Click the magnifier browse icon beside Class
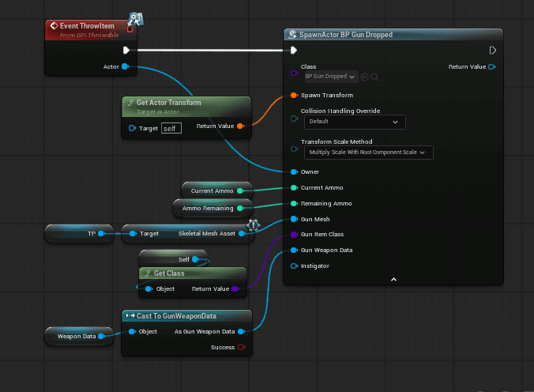The image size is (534, 392). (x=374, y=77)
